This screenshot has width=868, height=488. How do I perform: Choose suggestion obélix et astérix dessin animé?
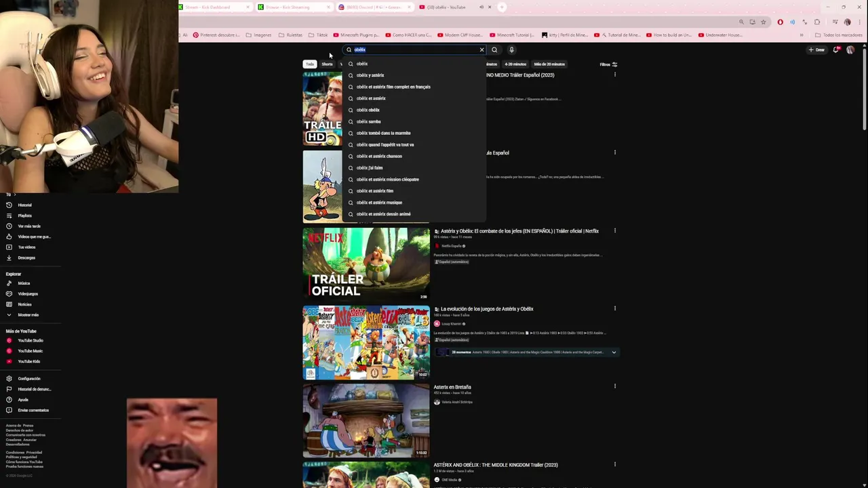pyautogui.click(x=414, y=213)
